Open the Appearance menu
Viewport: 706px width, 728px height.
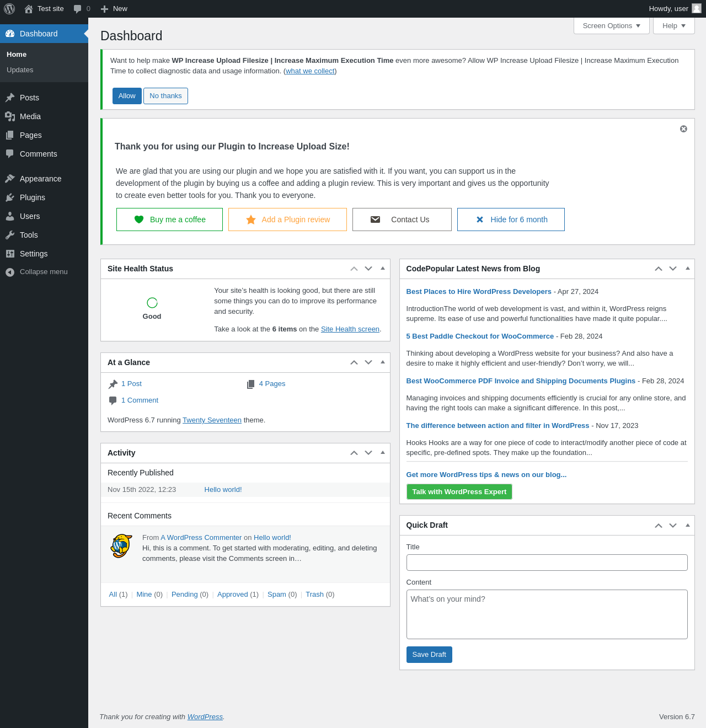pyautogui.click(x=44, y=179)
